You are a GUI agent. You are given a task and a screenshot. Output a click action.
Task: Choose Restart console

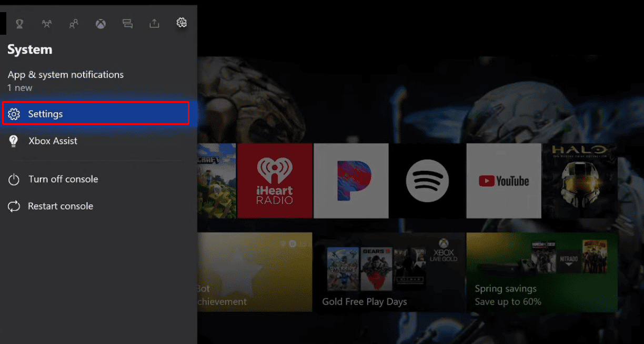(x=61, y=207)
